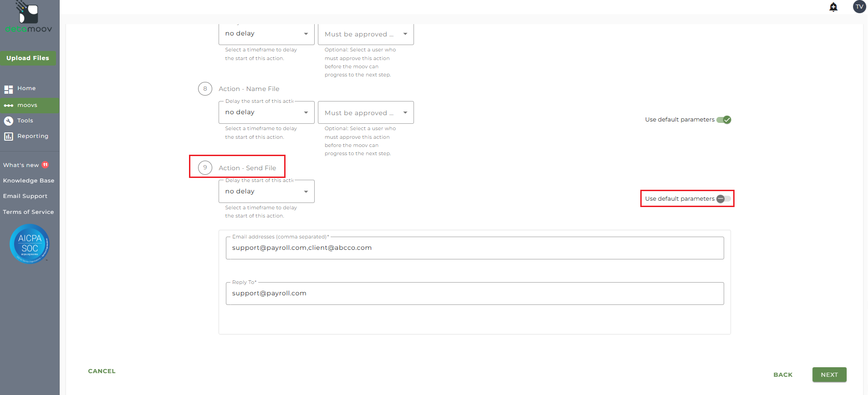
Task: Click the Tools wrench icon
Action: 9,121
